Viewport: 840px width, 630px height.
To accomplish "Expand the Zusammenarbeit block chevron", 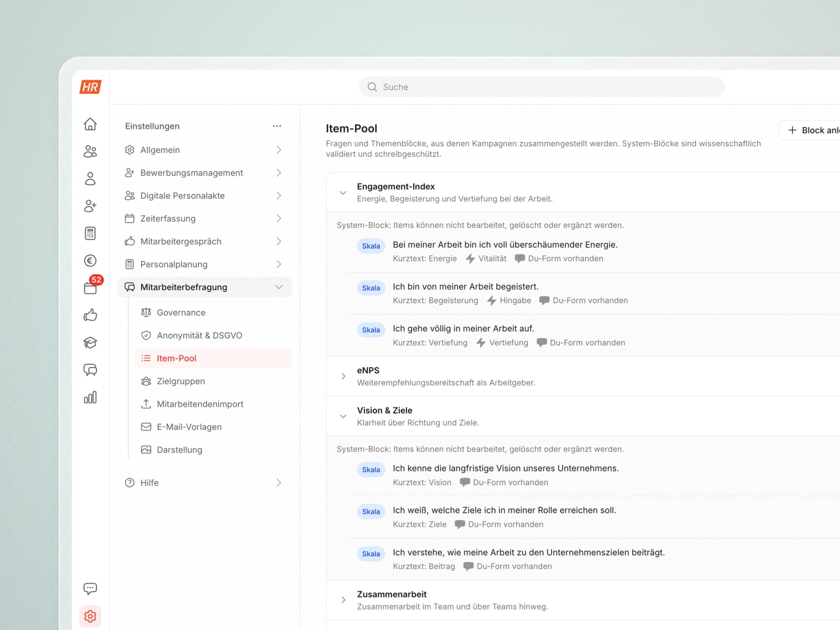I will pos(343,600).
